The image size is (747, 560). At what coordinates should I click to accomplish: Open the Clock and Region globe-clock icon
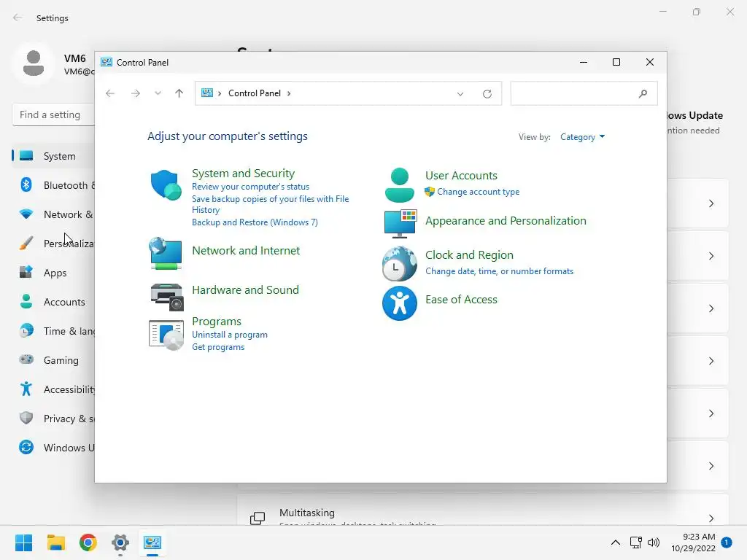400,263
